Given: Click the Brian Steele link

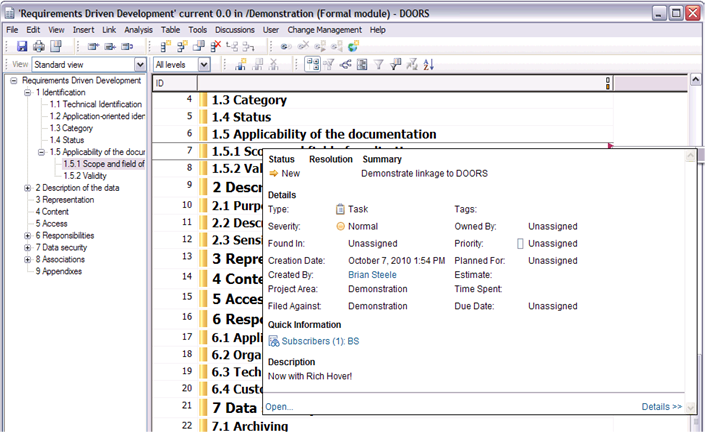Looking at the screenshot, I should click(372, 275).
